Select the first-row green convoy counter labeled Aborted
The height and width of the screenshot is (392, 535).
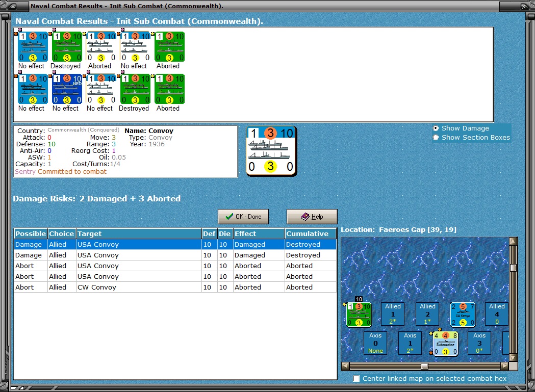tap(169, 47)
